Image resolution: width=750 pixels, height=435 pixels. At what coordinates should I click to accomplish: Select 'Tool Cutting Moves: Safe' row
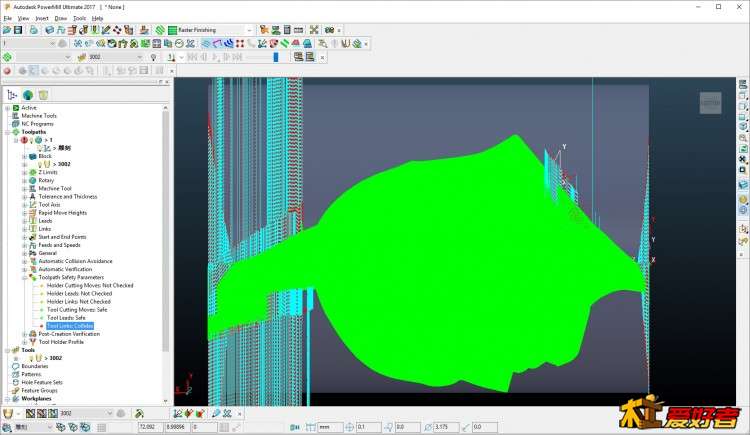point(77,310)
